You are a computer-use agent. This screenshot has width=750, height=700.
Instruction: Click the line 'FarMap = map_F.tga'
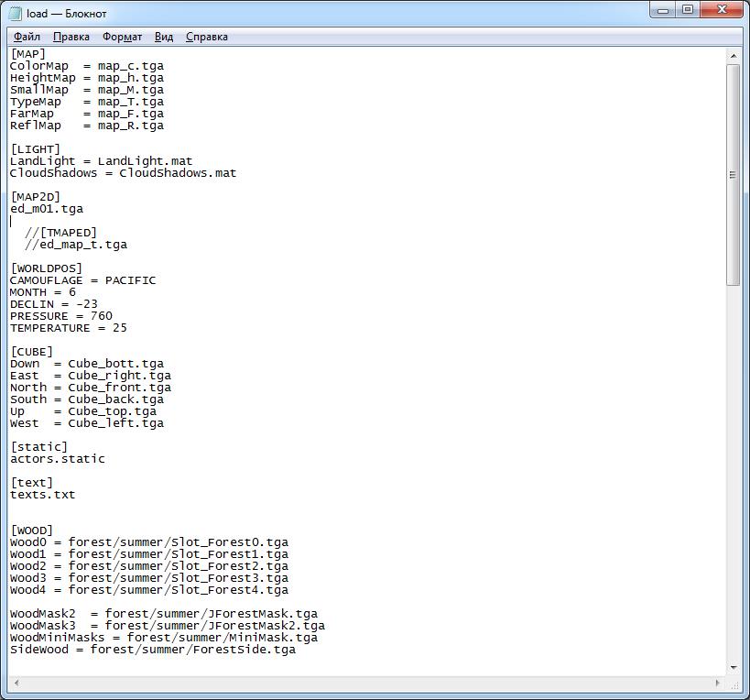pyautogui.click(x=87, y=114)
